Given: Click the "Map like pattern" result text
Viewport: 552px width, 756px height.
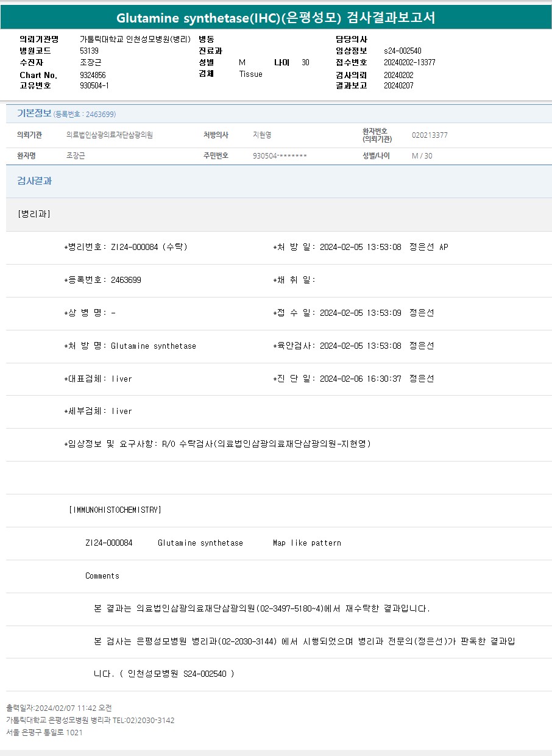Looking at the screenshot, I should [x=307, y=543].
